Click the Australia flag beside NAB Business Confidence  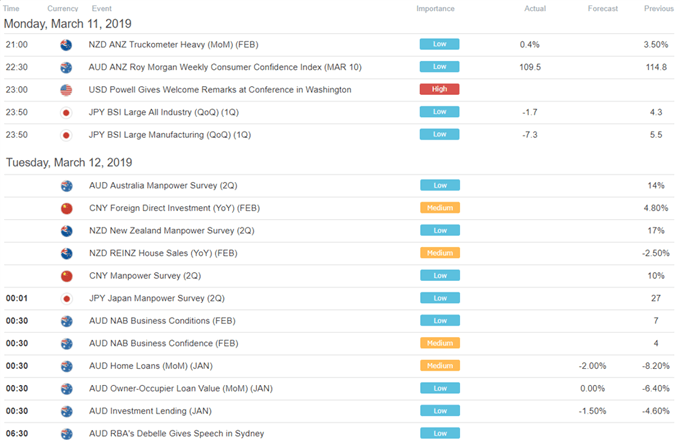[x=66, y=343]
